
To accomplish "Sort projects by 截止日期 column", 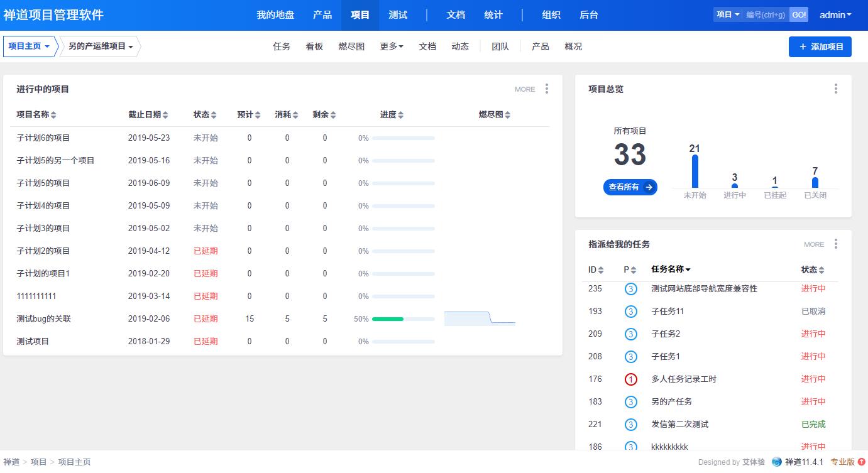I will [148, 114].
